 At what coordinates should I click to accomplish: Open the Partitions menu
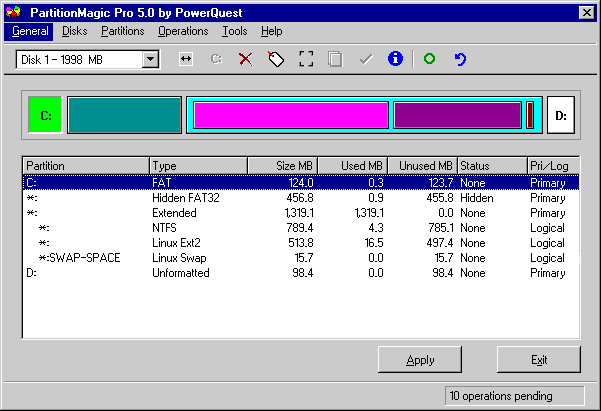click(123, 31)
